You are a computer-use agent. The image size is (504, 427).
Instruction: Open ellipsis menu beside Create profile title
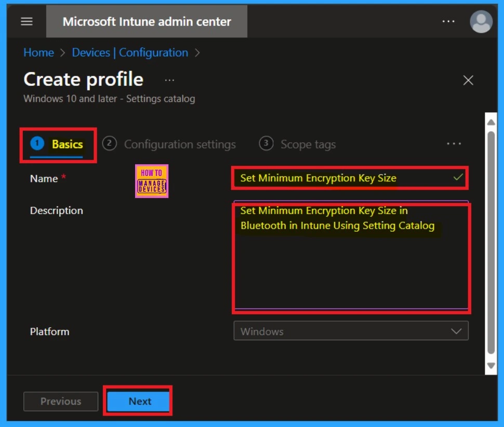coord(169,81)
